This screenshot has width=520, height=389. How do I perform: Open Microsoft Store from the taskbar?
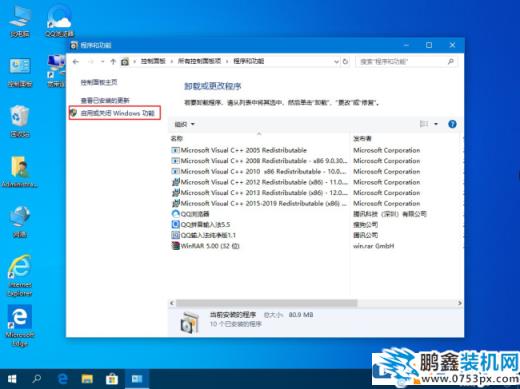[112, 379]
